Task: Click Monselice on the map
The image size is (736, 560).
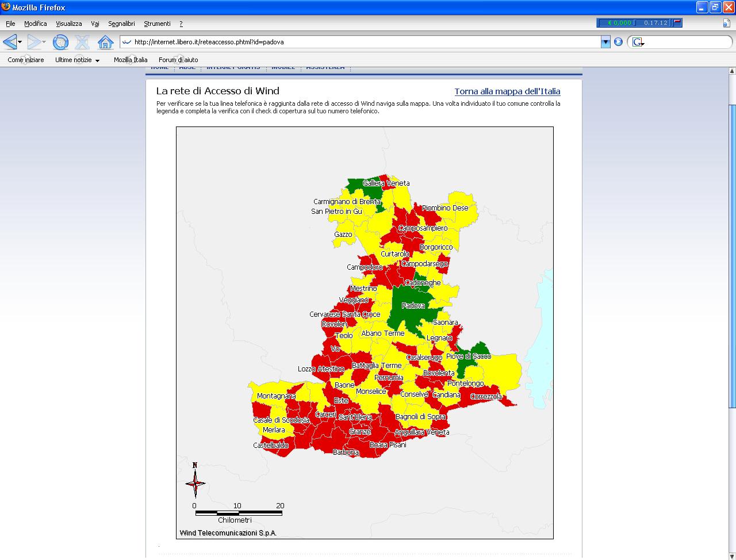Action: (371, 392)
